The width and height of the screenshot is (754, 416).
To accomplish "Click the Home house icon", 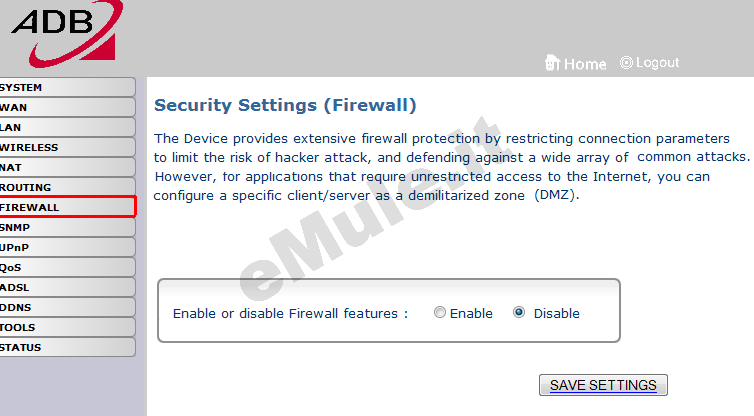I will [x=553, y=63].
